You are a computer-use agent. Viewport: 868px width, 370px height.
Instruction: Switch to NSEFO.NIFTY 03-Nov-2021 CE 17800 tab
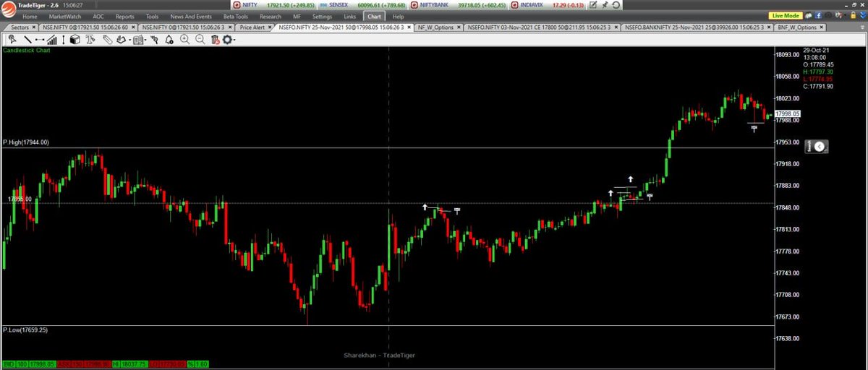pos(543,27)
